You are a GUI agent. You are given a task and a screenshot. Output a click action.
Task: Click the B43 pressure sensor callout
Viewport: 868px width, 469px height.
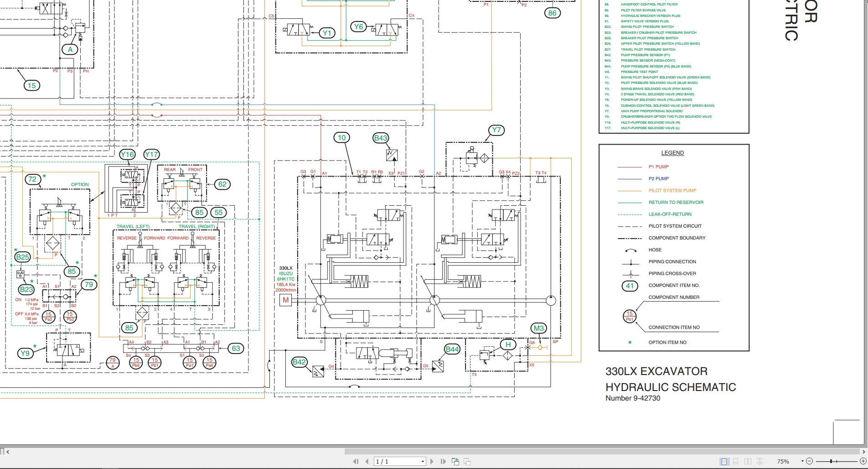pos(381,138)
